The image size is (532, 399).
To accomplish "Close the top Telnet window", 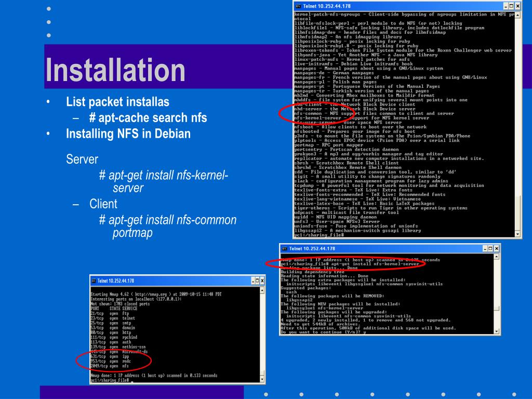I will pyautogui.click(x=518, y=6).
